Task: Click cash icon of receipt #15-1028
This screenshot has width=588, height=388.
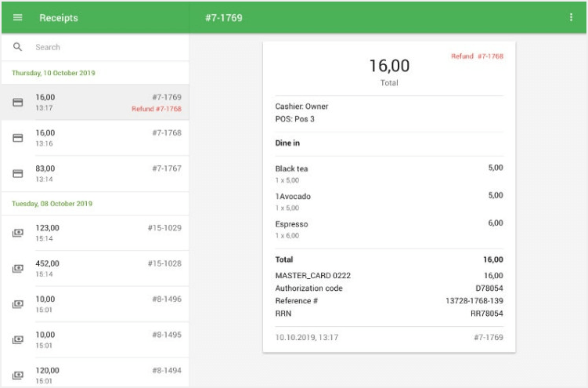Action: click(x=18, y=269)
